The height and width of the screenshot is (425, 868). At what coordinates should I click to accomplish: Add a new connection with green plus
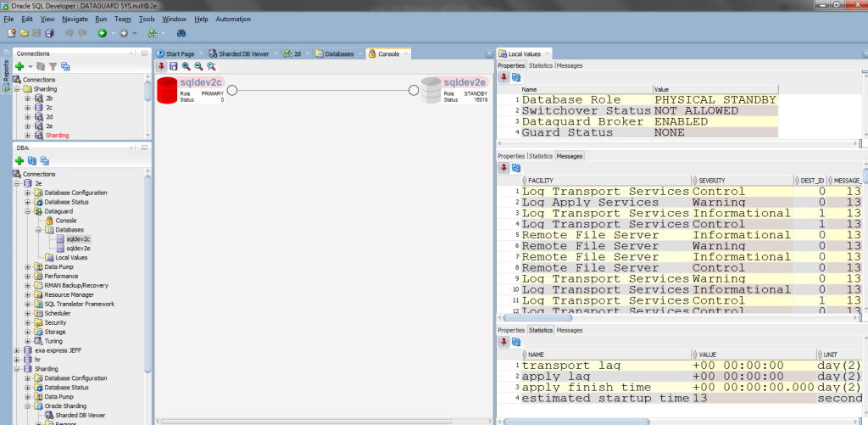pyautogui.click(x=19, y=66)
